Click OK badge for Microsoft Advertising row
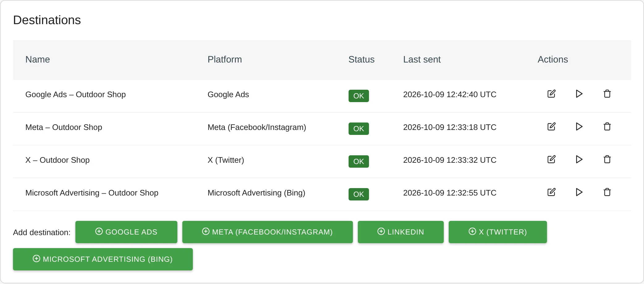 click(359, 194)
